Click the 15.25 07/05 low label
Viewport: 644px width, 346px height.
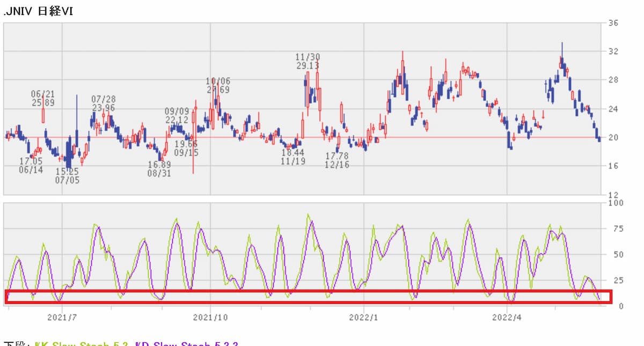click(67, 176)
